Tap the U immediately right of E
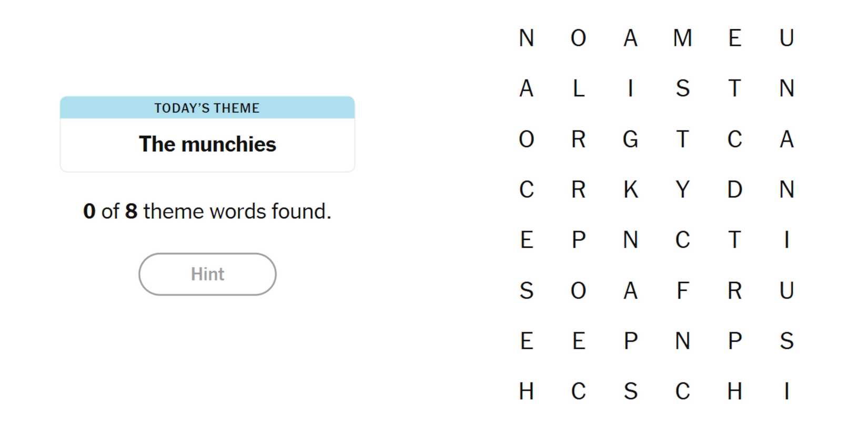Screen dimensions: 868x434 pos(786,38)
